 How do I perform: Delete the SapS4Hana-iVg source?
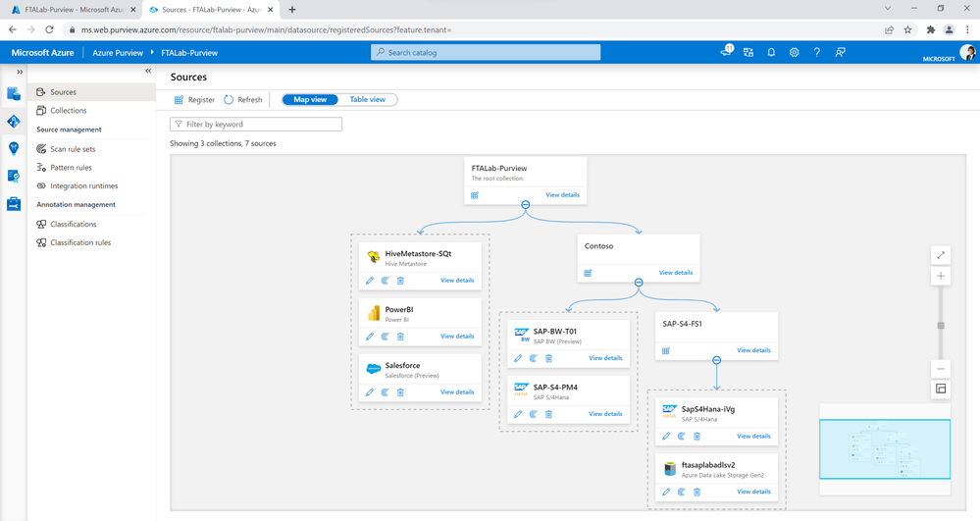(x=696, y=436)
